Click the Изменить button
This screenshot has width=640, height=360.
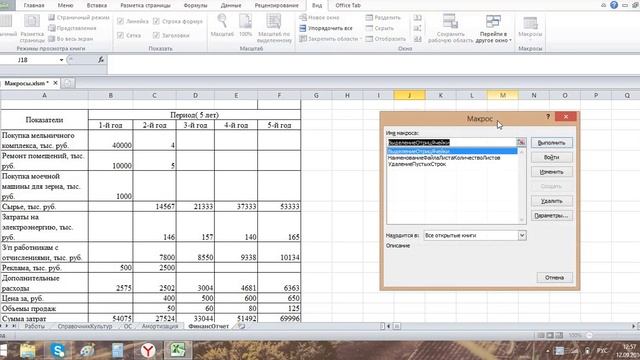[551, 172]
